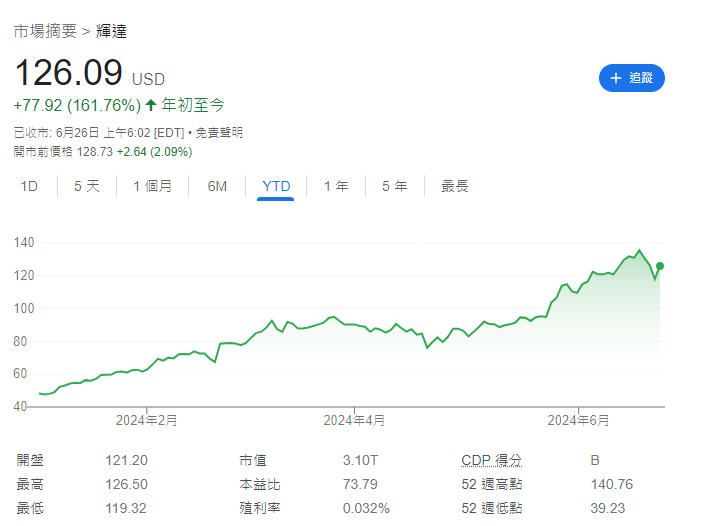
Task: Select the 最長 max range tab
Action: coord(455,186)
